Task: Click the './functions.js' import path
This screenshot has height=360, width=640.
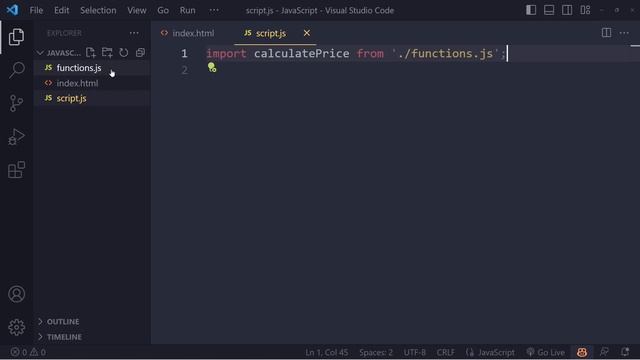Action: click(446, 53)
